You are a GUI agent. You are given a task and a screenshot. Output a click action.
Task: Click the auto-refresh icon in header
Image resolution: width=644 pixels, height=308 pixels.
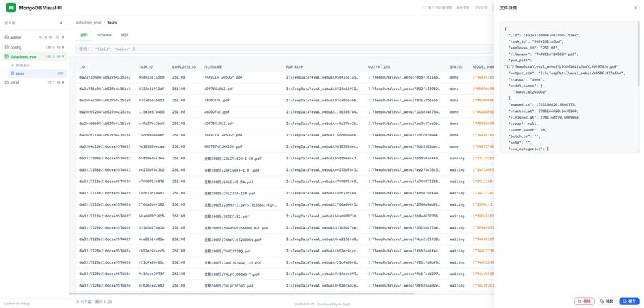424,8
